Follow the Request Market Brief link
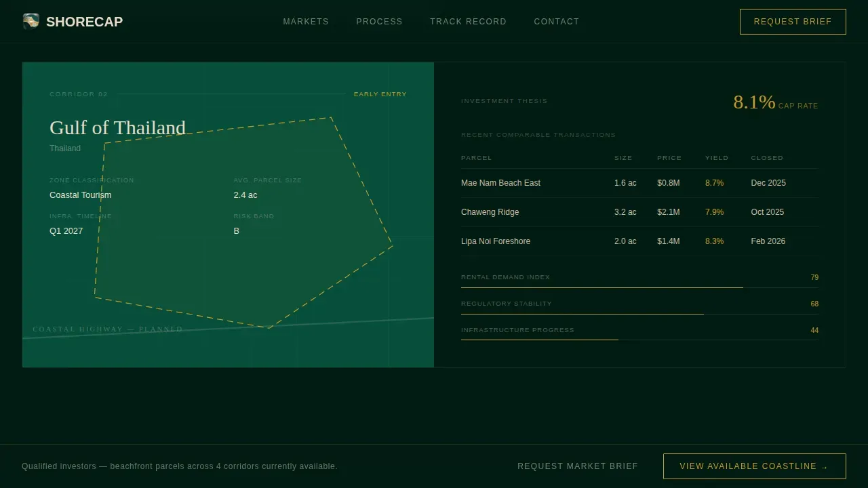The image size is (868, 488). point(578,466)
